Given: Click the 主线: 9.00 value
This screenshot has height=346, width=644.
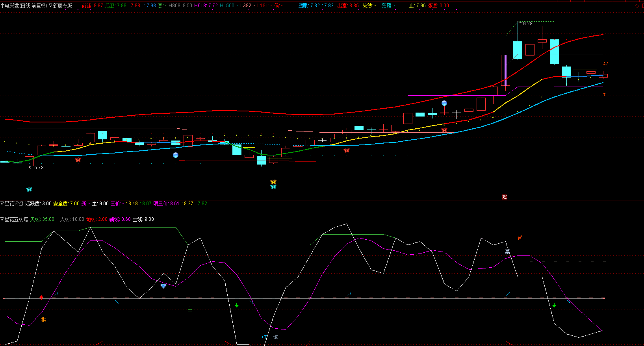Looking at the screenshot, I should coord(143,219).
